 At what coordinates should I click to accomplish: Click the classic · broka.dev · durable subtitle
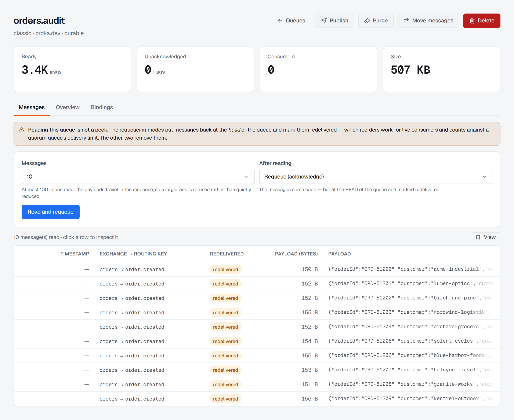48,33
